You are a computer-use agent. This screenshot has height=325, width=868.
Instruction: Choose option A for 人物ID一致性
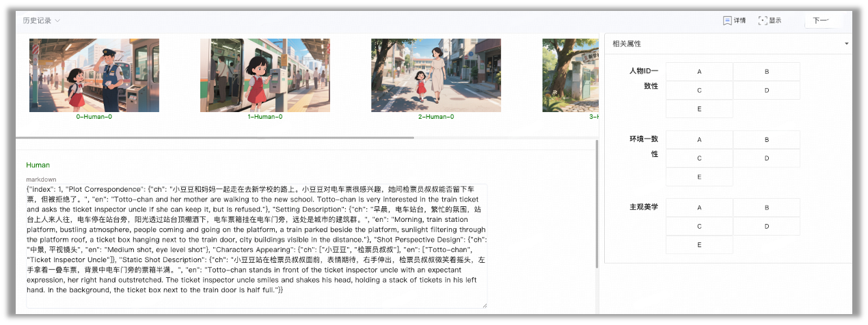(699, 72)
